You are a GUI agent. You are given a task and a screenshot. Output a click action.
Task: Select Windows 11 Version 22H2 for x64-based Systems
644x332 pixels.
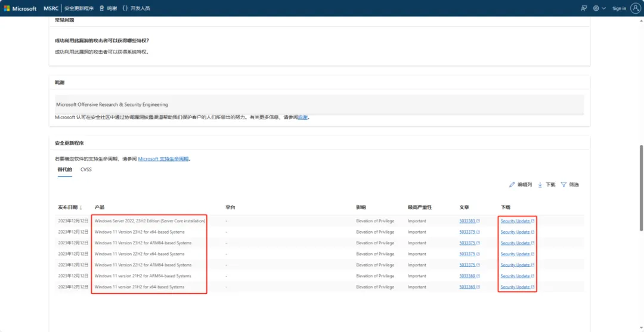139,254
